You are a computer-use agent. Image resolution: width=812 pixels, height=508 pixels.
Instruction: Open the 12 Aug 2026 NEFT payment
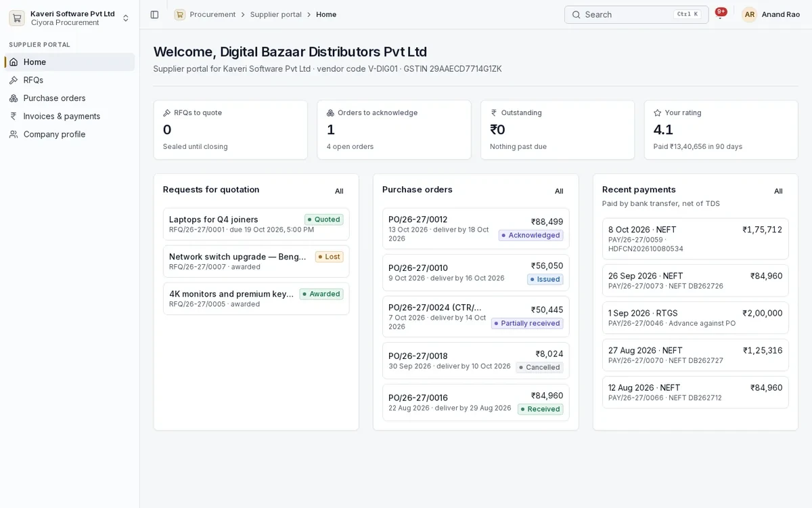[x=695, y=392]
